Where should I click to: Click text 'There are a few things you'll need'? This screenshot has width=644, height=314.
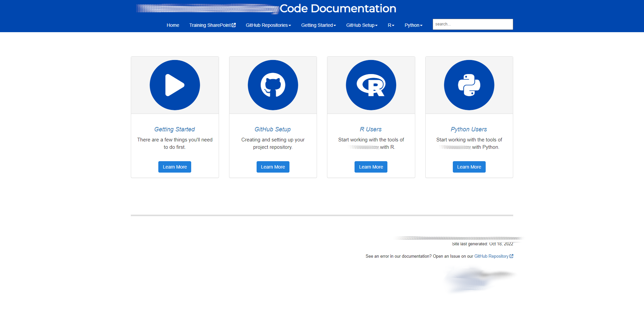tap(175, 140)
